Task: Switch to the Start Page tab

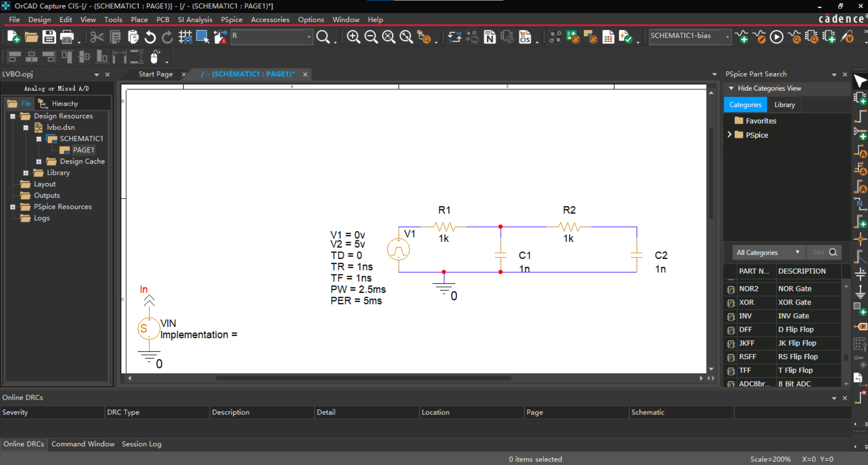Action: click(156, 74)
